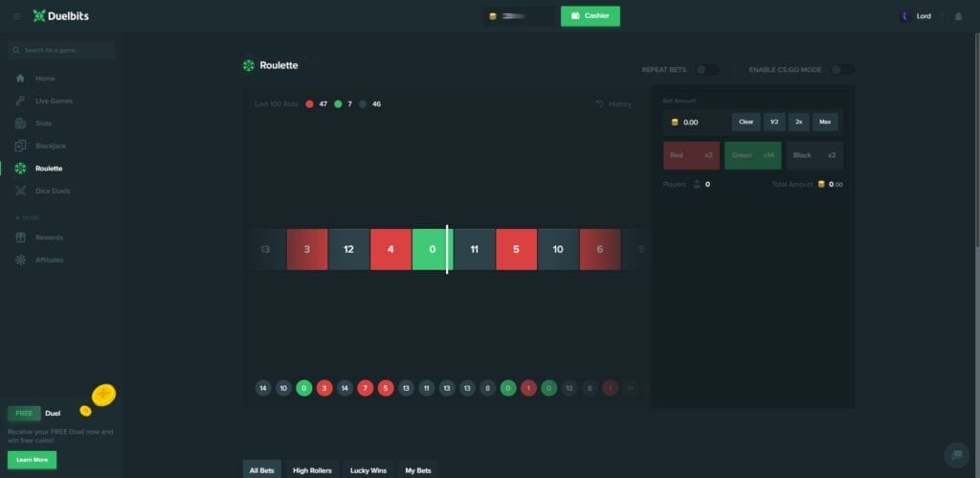
Task: Open the Lord user profile
Action: click(916, 16)
